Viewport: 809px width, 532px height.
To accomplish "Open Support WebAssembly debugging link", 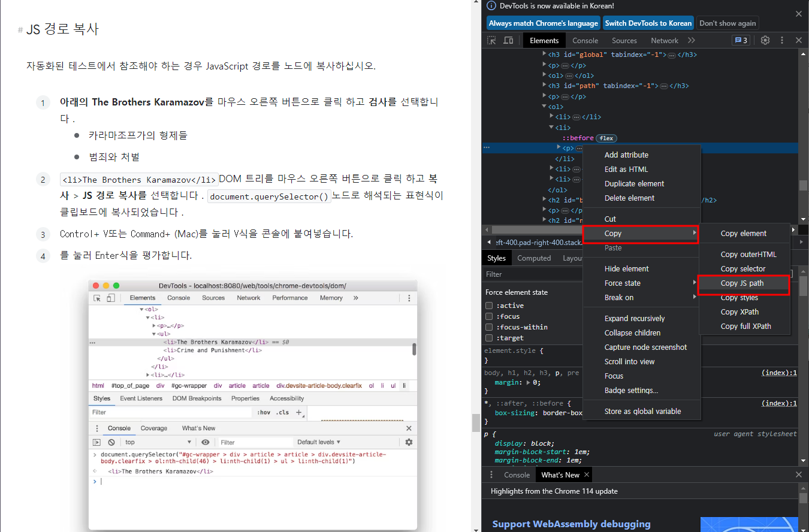I will [x=571, y=524].
